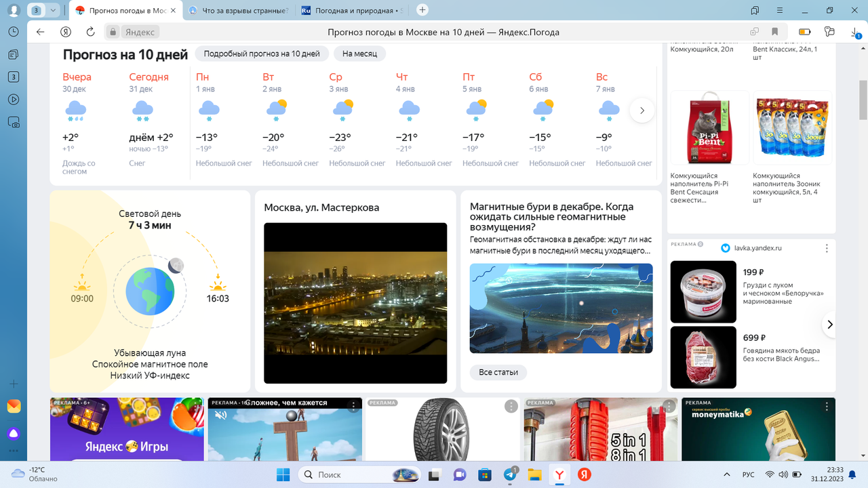
Task: Switch to 'Что за взрывы странные?' tab
Action: 238,10
